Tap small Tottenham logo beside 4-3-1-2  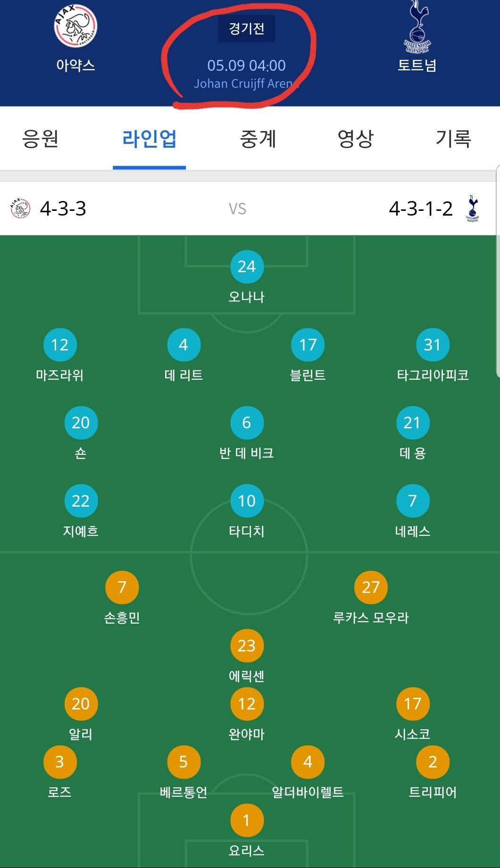click(x=473, y=209)
